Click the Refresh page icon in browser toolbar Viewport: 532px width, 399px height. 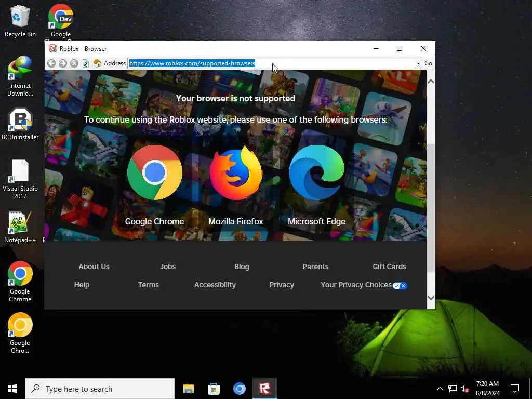[x=86, y=63]
